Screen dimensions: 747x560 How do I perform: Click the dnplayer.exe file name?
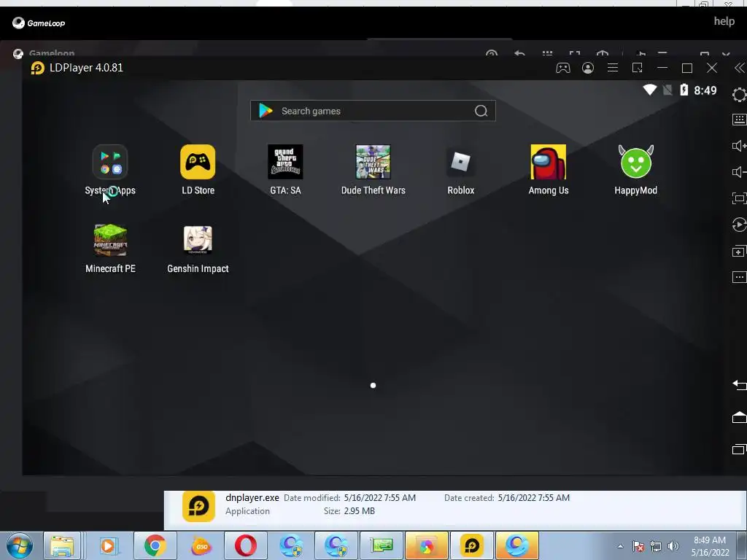tap(252, 497)
